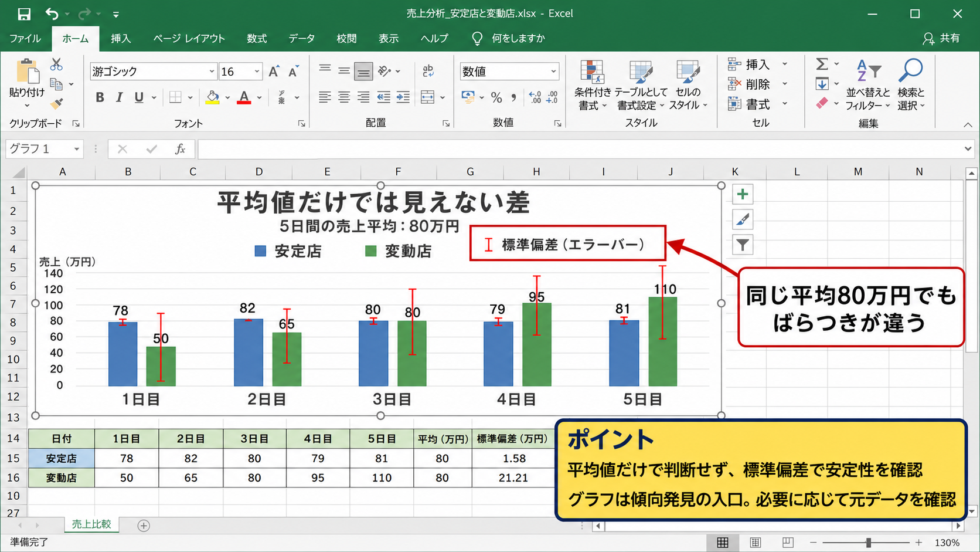Undo the last action
The height and width of the screenshot is (552, 980).
[x=52, y=13]
